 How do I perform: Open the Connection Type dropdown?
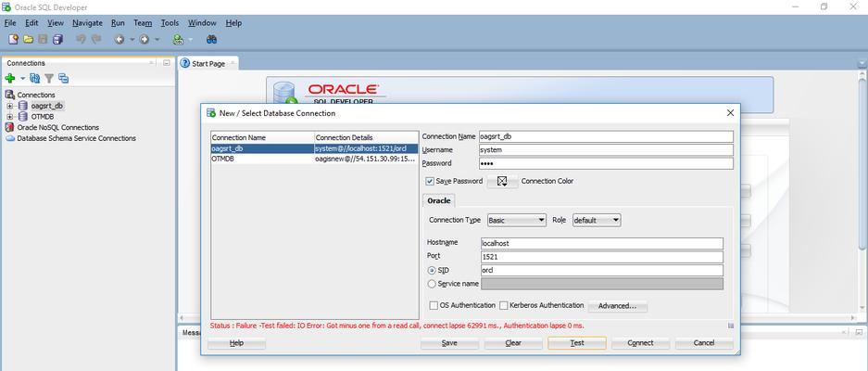(x=517, y=220)
